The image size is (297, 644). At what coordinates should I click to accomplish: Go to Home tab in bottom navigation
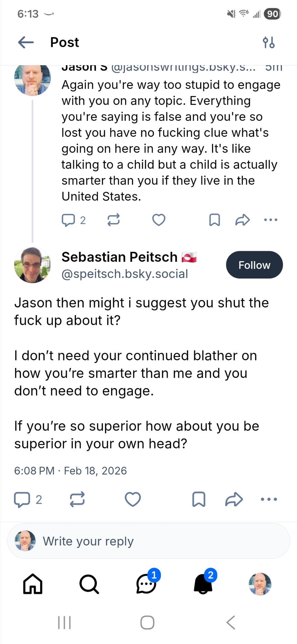pyautogui.click(x=32, y=584)
